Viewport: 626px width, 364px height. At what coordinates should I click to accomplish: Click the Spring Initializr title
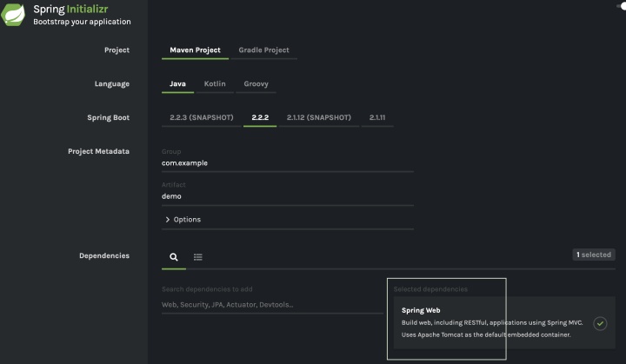click(70, 10)
